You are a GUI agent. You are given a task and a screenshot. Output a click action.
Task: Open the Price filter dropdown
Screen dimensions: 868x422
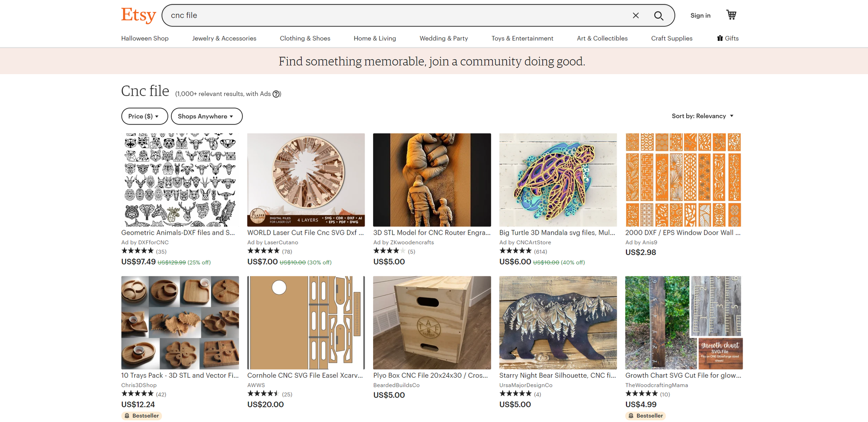tap(145, 116)
